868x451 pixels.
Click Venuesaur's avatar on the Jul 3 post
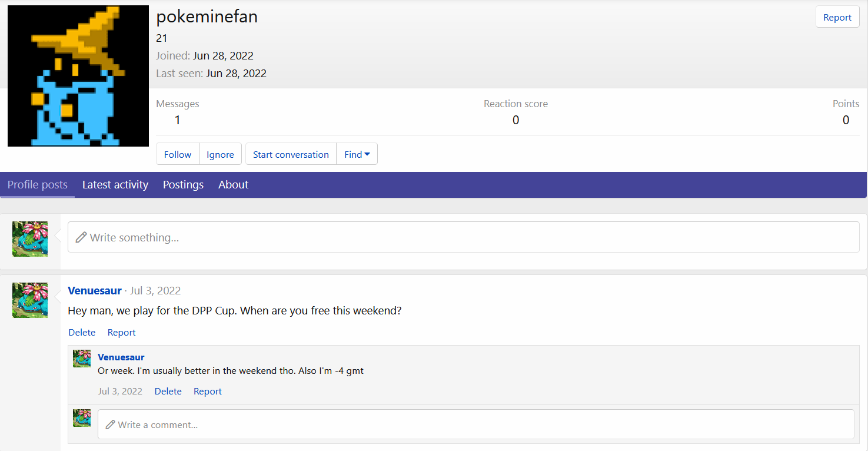(x=30, y=300)
